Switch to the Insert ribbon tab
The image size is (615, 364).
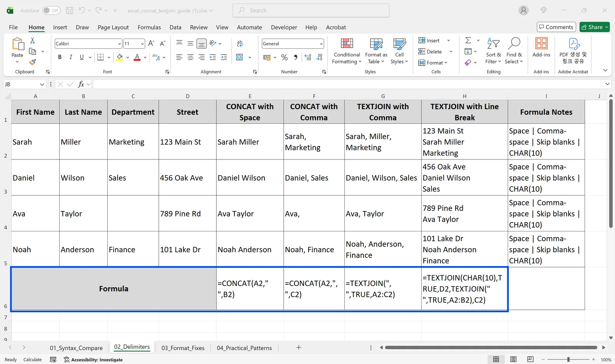pyautogui.click(x=60, y=27)
